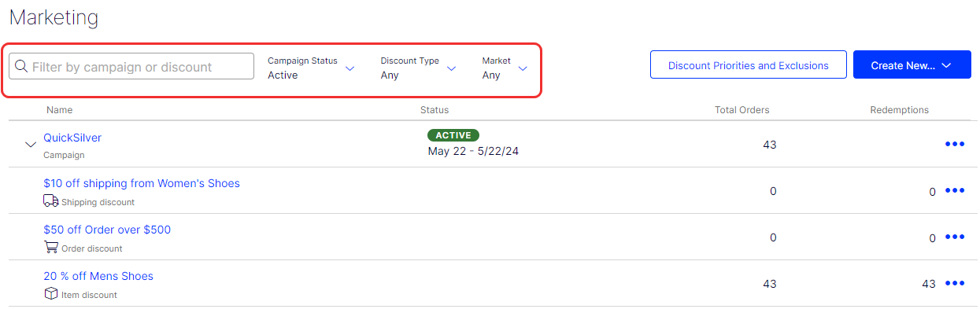
Task: Open the Create New... dropdown button
Action: pyautogui.click(x=912, y=65)
